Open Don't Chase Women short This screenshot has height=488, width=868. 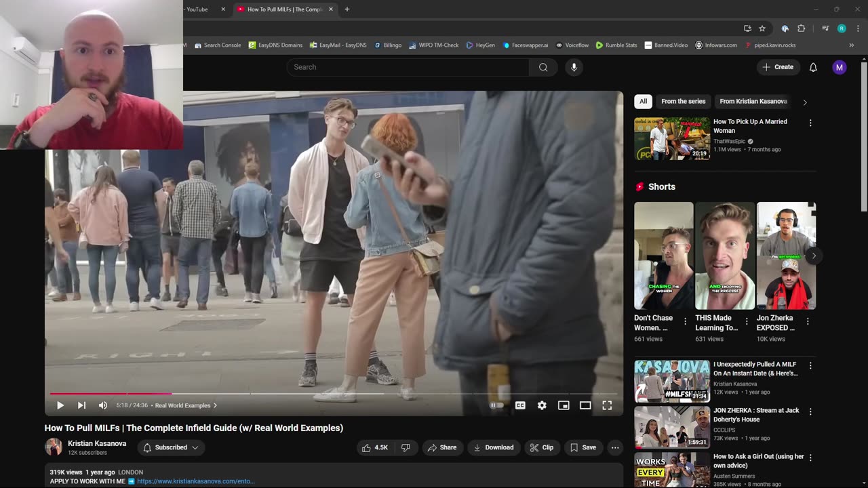(664, 256)
